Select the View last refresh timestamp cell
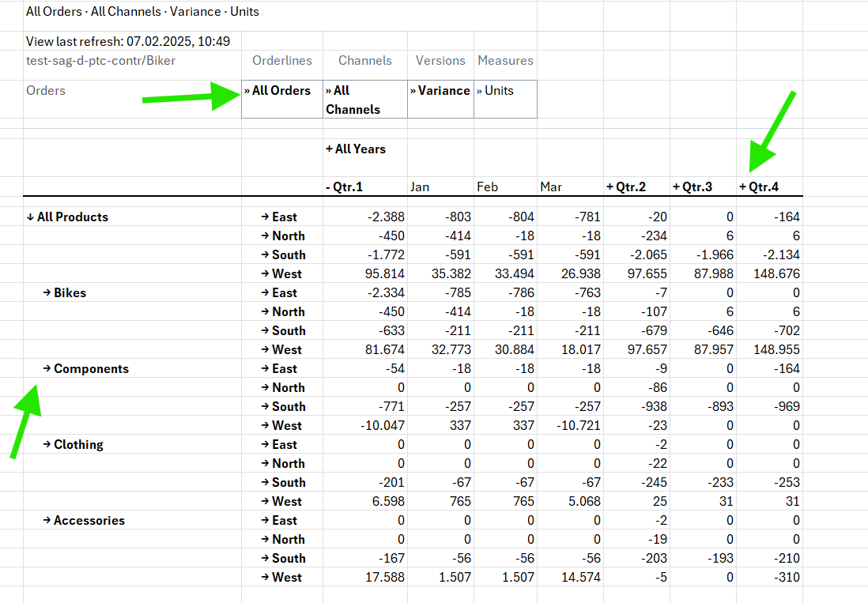The width and height of the screenshot is (868, 603). (x=128, y=41)
